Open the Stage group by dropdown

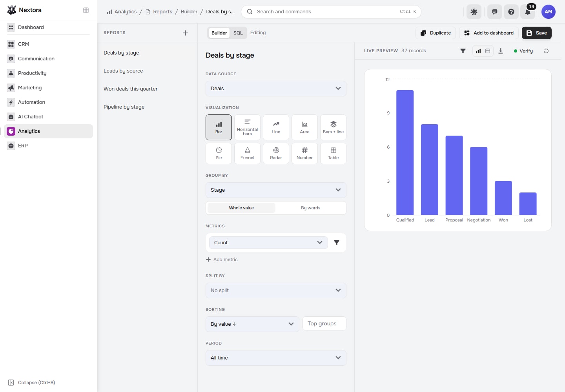(x=276, y=190)
